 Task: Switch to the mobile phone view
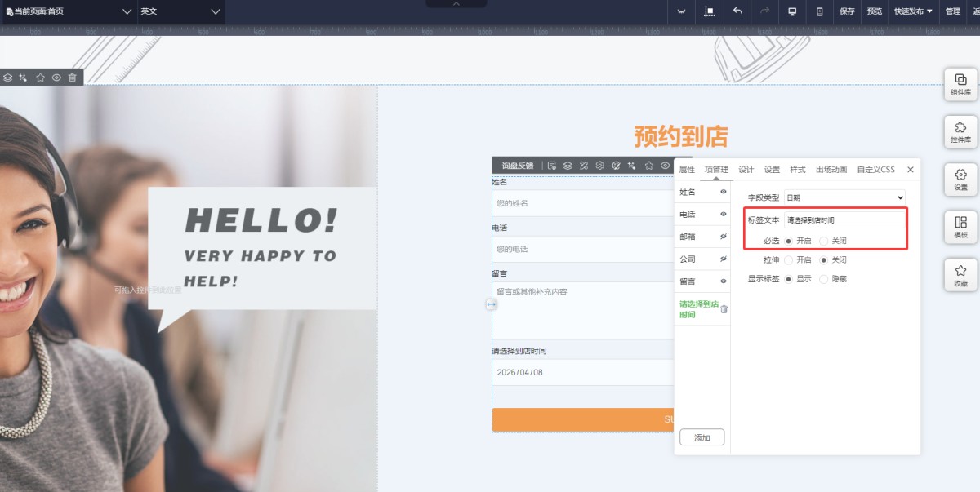[819, 11]
